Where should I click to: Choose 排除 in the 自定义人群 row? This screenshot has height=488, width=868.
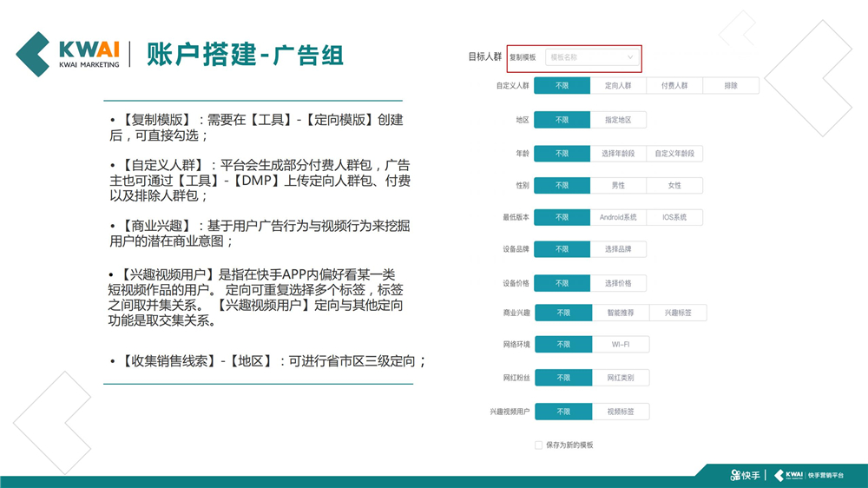click(x=730, y=86)
